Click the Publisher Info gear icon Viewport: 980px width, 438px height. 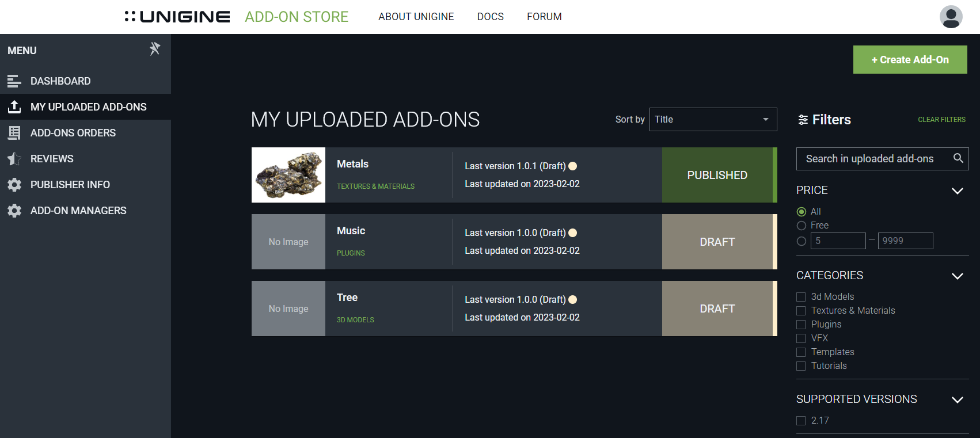click(x=14, y=185)
